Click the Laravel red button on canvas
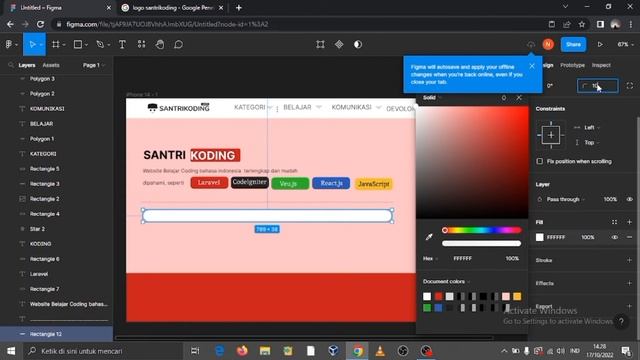This screenshot has width=640, height=360. (x=209, y=183)
